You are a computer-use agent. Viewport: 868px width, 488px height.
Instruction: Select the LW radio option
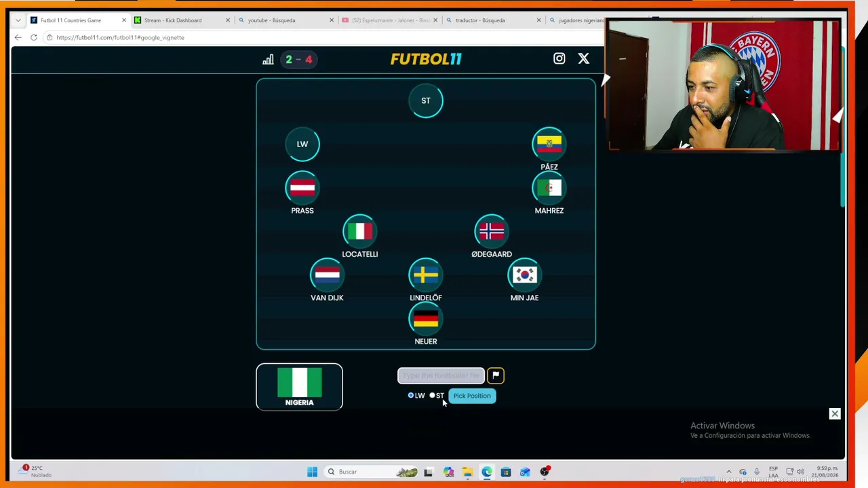point(411,395)
